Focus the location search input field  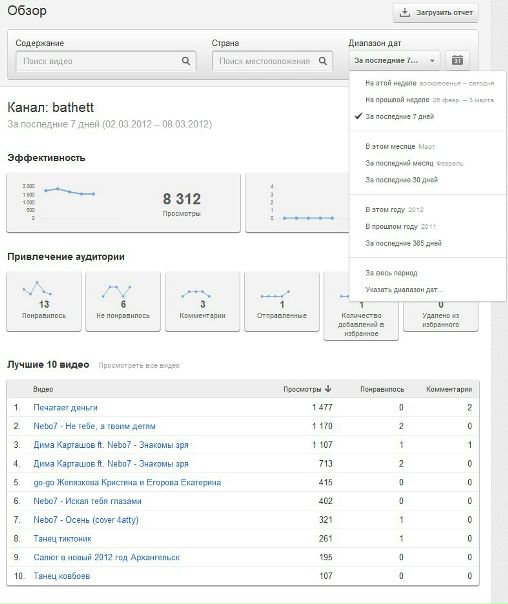[272, 61]
